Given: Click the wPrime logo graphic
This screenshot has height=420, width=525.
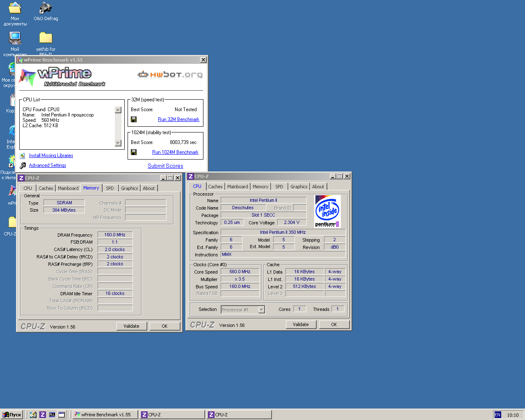Looking at the screenshot, I should click(62, 77).
